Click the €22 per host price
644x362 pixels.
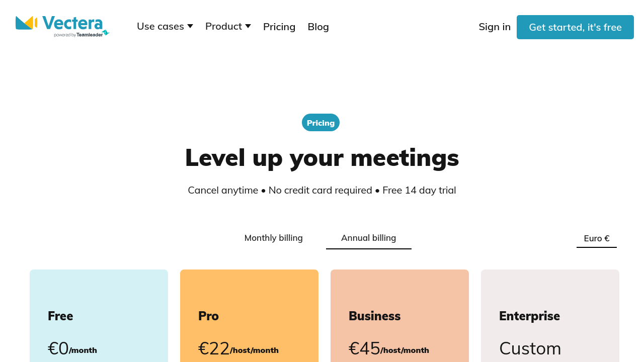point(214,348)
